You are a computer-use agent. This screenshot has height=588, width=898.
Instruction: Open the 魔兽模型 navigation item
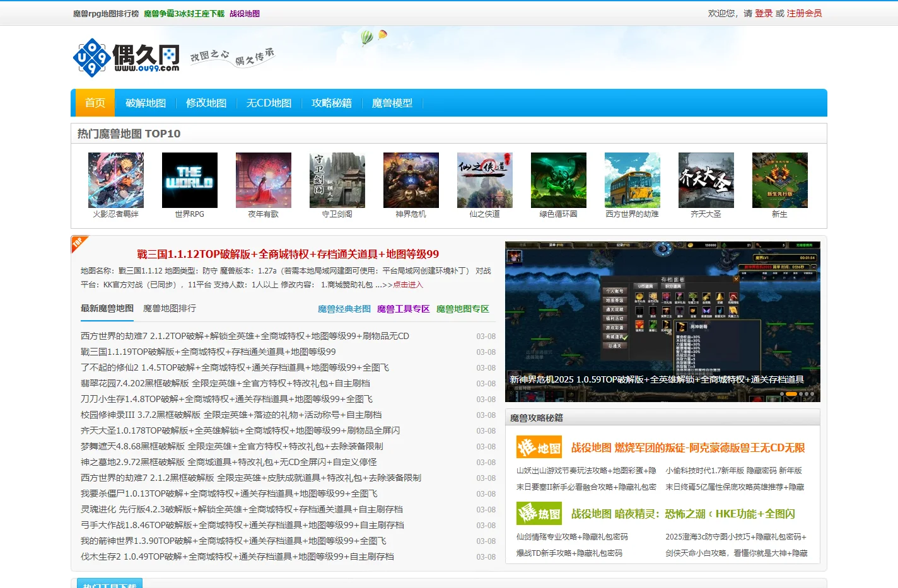coord(392,103)
